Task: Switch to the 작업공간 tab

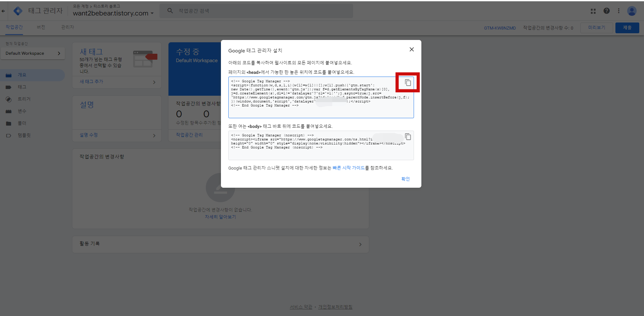Action: coord(14,27)
